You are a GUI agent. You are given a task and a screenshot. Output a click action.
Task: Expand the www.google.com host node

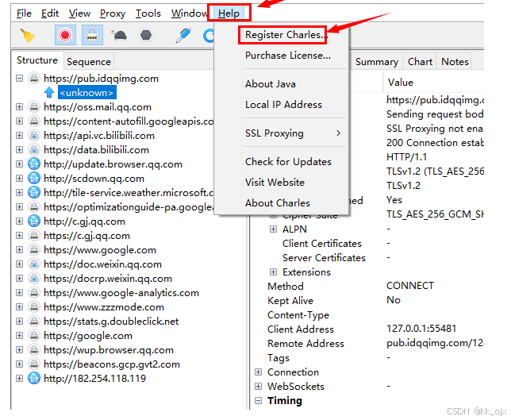tap(20, 250)
